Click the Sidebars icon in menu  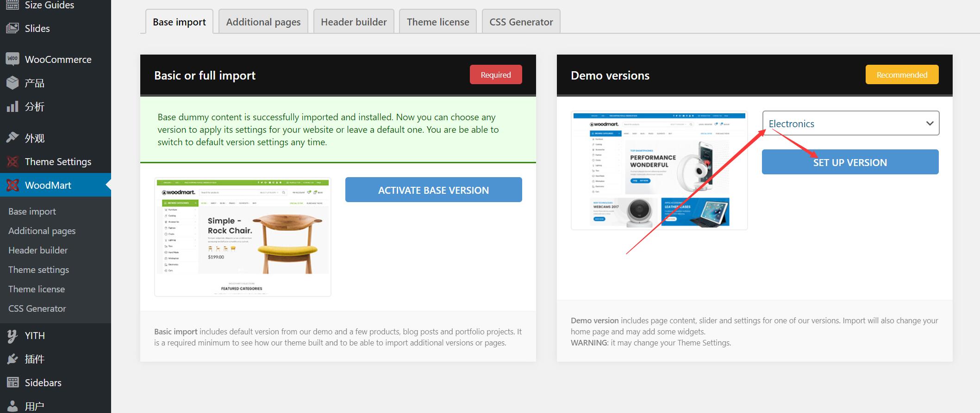point(12,382)
